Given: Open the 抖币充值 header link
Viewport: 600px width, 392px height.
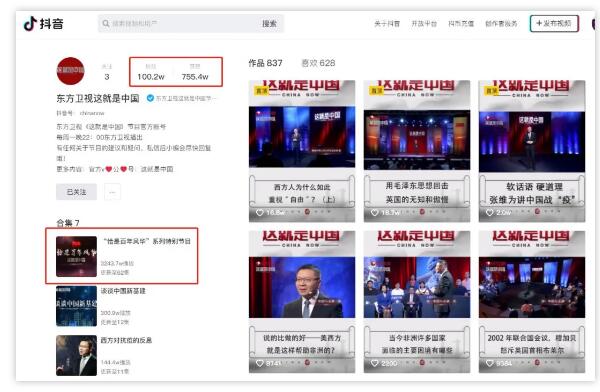Looking at the screenshot, I should [461, 24].
